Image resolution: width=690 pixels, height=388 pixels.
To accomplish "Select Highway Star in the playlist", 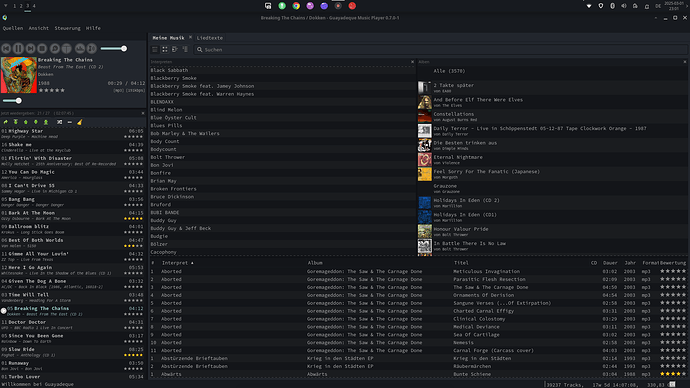I will [73, 134].
